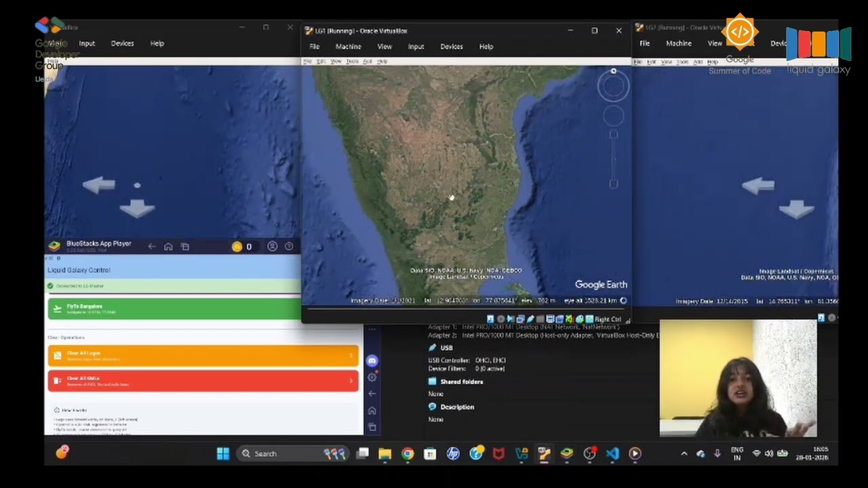
Task: Click the Description section heading
Action: click(x=457, y=407)
